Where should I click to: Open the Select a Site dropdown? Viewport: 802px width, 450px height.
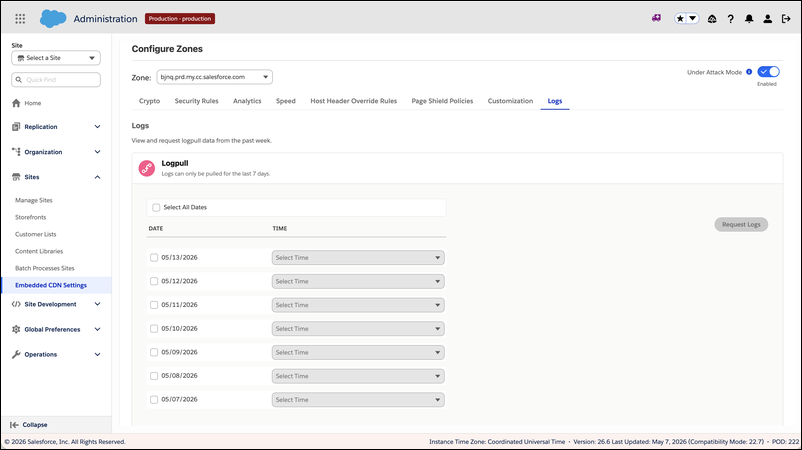56,58
